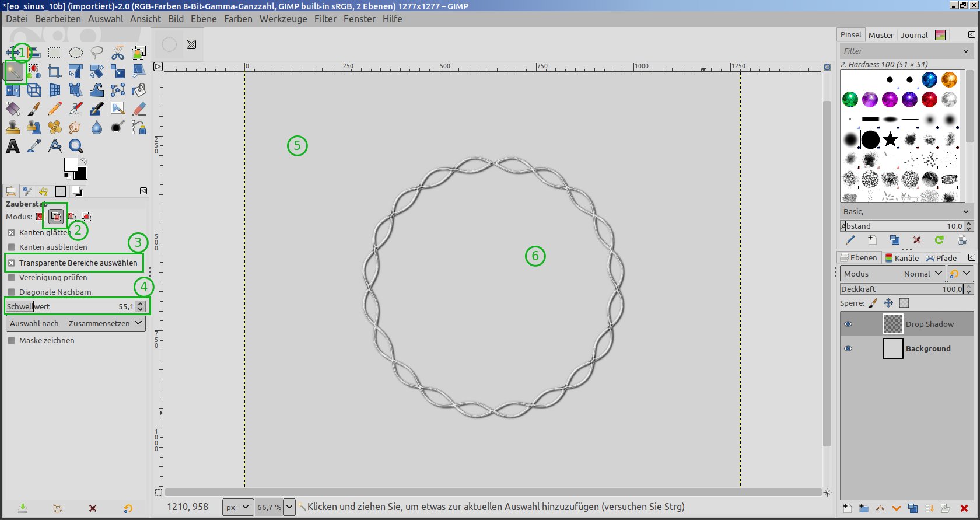
Task: Click the Schwellwert threshold field
Action: pyautogui.click(x=70, y=306)
